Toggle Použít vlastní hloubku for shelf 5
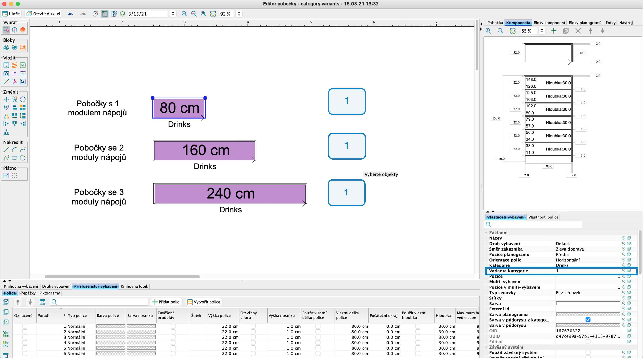This screenshot has width=644, height=359. [418, 348]
